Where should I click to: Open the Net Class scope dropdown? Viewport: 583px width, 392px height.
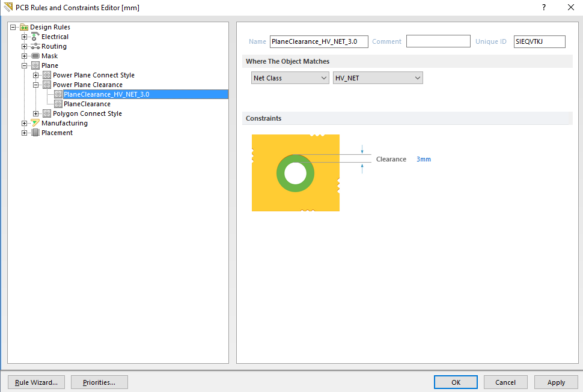tap(290, 78)
